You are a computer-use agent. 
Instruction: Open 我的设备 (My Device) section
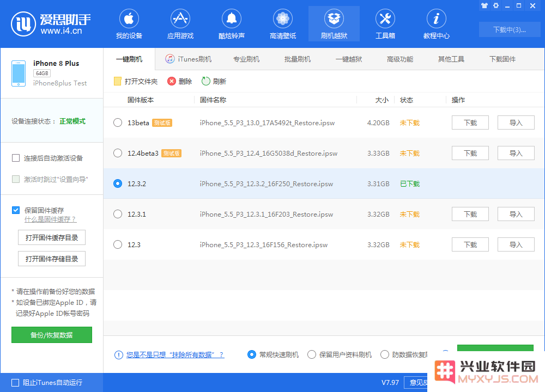coord(129,24)
